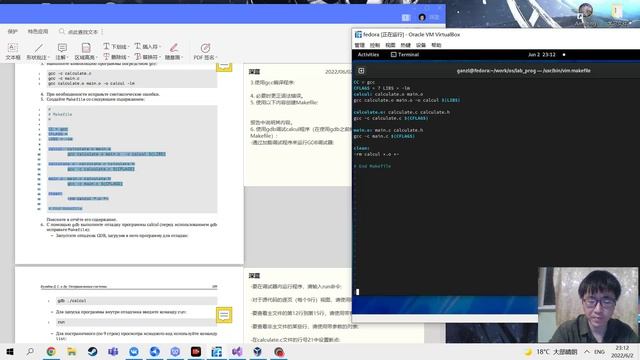Viewport: 640px width, 360px height.
Task: Click the new tab button in Fedora terminal
Action: [x=361, y=71]
